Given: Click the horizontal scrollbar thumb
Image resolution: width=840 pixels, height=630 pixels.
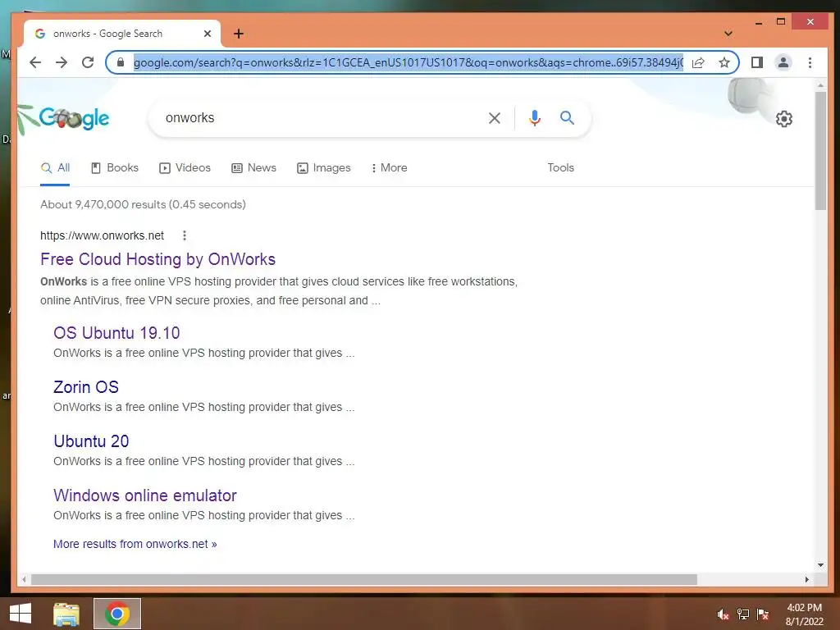Looking at the screenshot, I should click(364, 580).
